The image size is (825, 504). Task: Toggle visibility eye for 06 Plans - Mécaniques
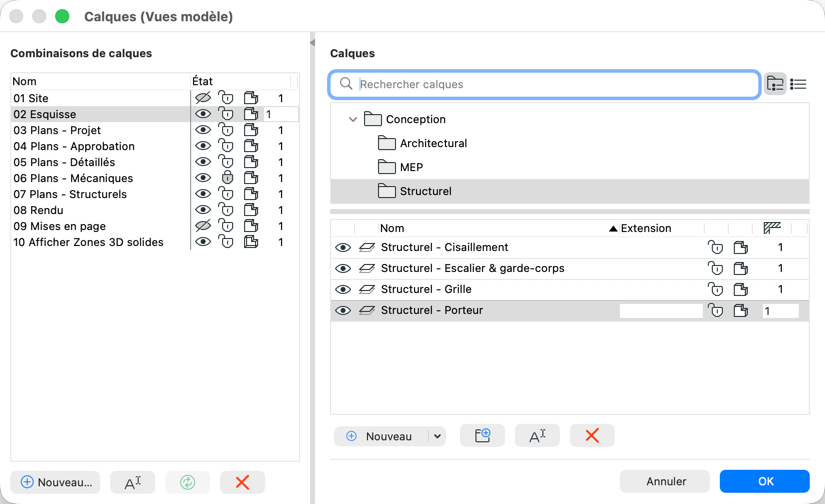pos(203,178)
